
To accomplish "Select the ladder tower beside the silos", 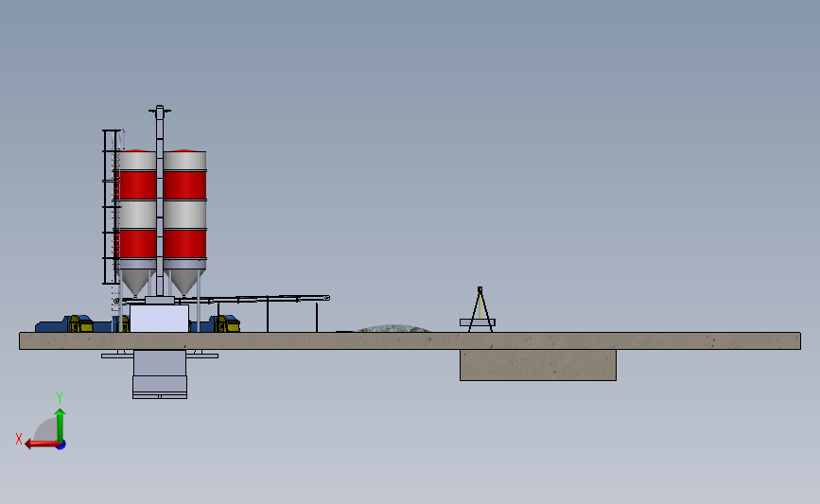I will tap(111, 206).
